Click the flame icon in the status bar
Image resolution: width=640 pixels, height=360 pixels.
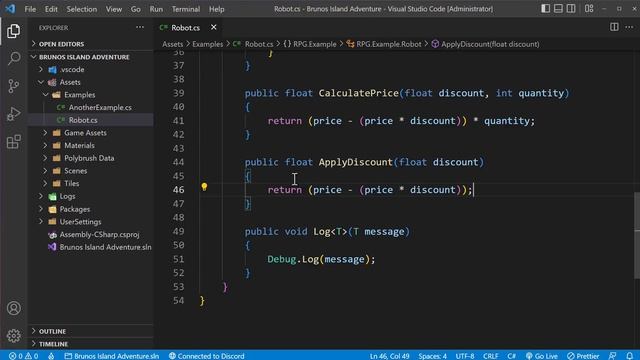[51, 356]
